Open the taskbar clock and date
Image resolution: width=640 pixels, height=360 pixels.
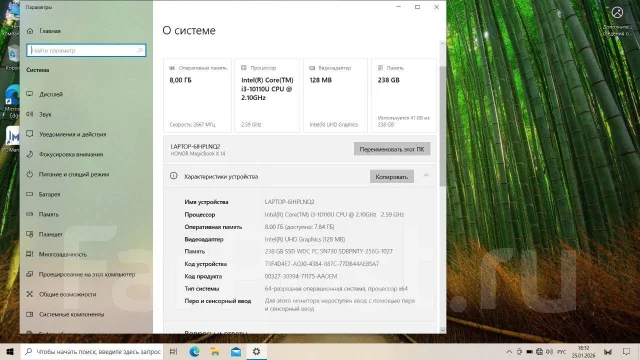pyautogui.click(x=583, y=352)
